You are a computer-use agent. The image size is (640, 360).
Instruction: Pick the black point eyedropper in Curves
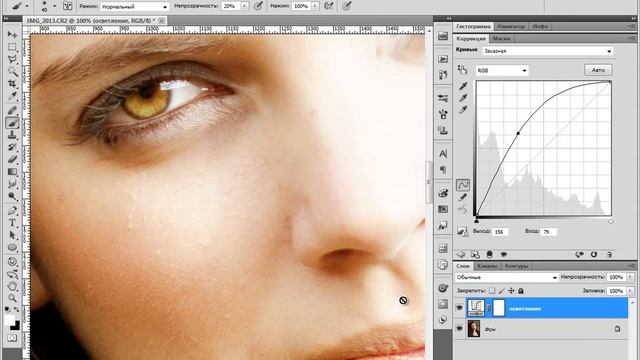coord(463,86)
